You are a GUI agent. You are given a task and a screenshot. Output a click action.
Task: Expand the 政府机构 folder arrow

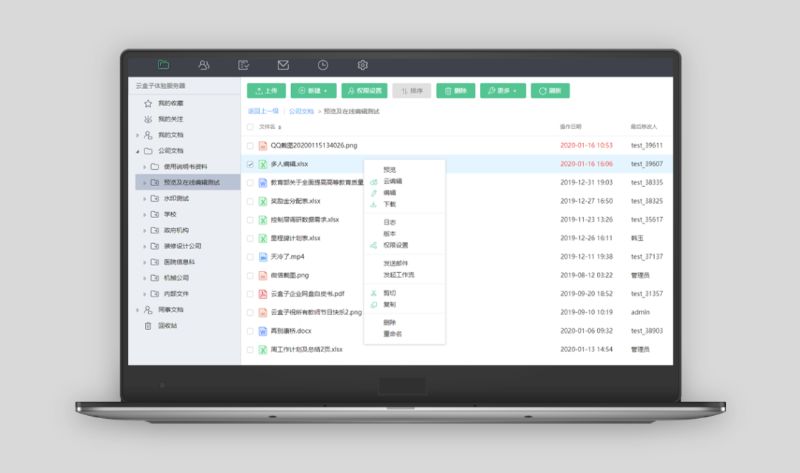tap(144, 231)
